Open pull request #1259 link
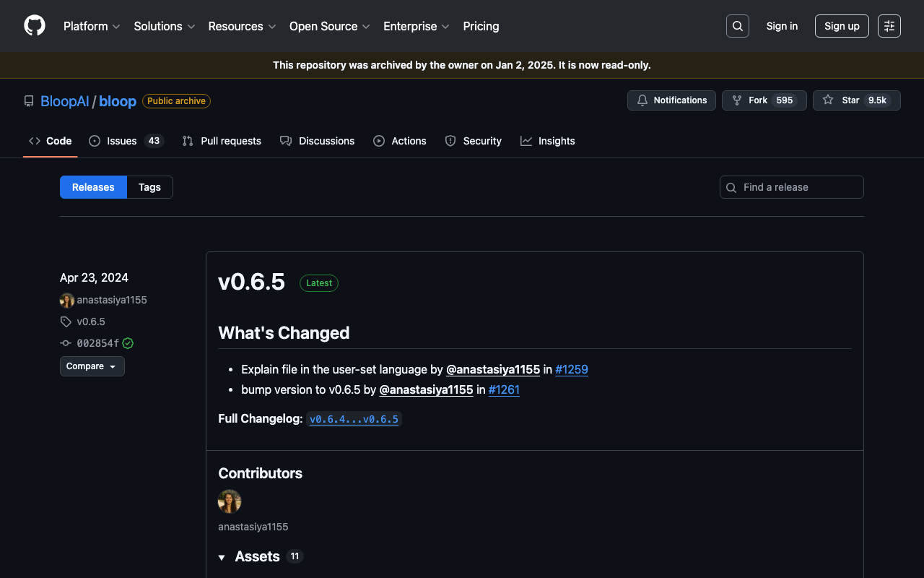This screenshot has height=578, width=924. click(x=571, y=369)
